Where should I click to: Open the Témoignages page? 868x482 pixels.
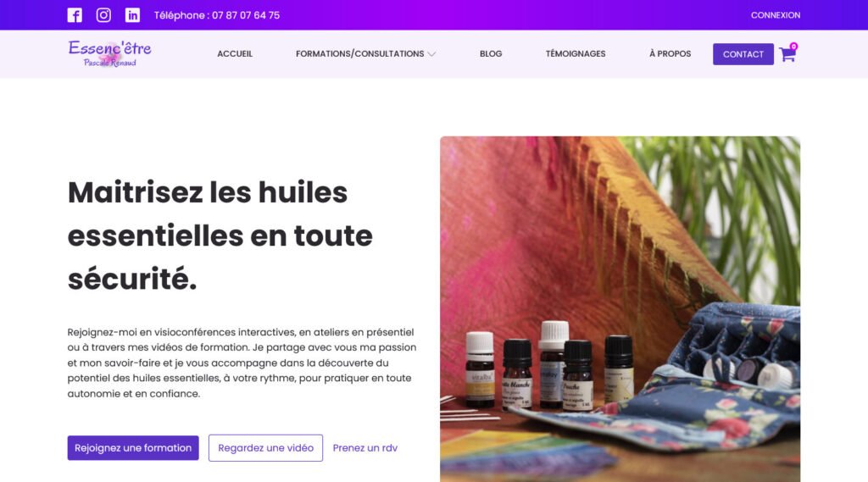point(576,53)
